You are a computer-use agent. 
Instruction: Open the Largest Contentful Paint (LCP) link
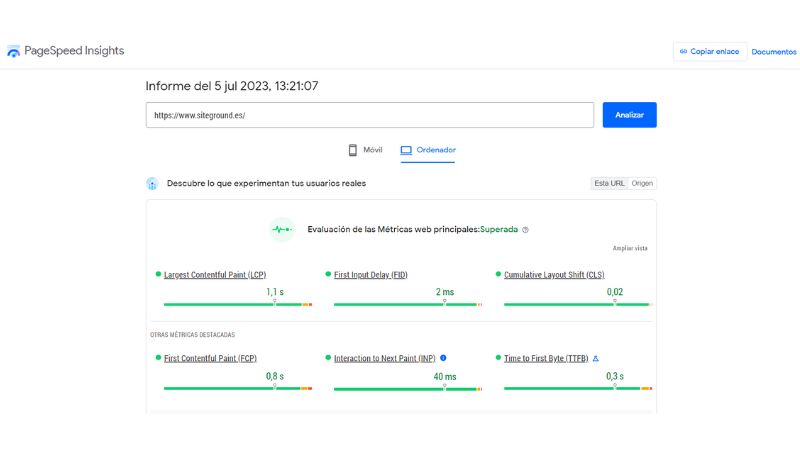pos(215,275)
